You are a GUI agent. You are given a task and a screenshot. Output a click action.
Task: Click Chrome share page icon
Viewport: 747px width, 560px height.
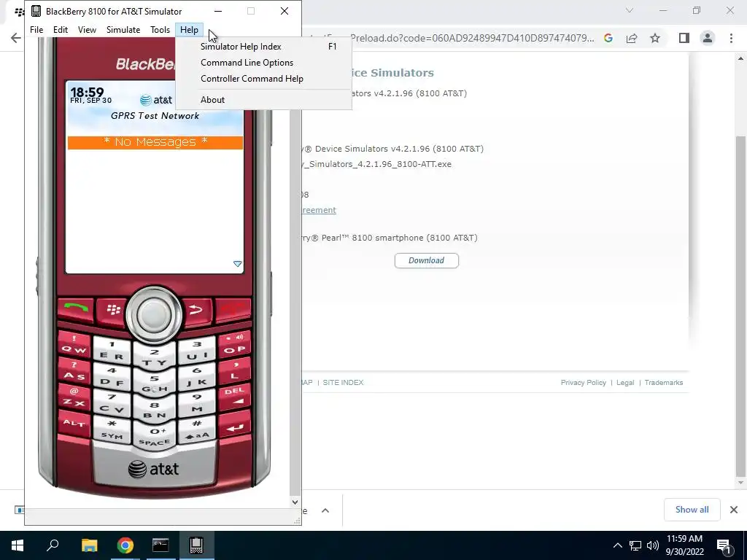pyautogui.click(x=632, y=38)
